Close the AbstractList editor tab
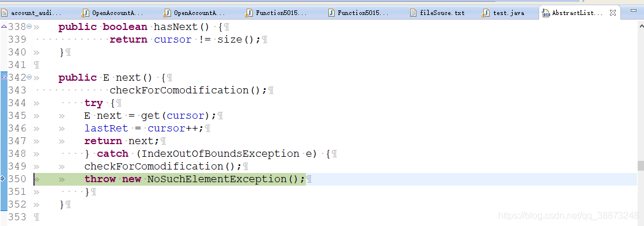 (x=613, y=13)
